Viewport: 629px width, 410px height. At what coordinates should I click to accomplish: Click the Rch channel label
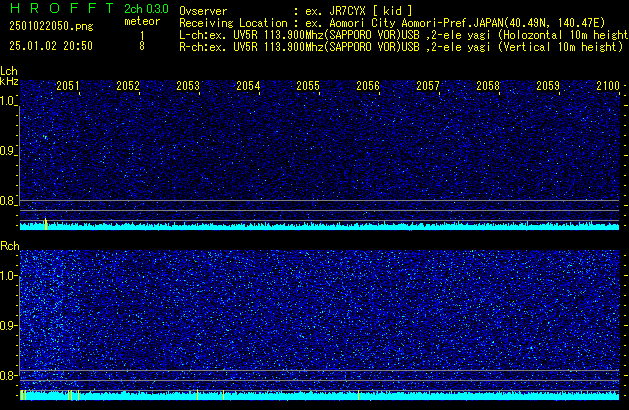tap(10, 246)
